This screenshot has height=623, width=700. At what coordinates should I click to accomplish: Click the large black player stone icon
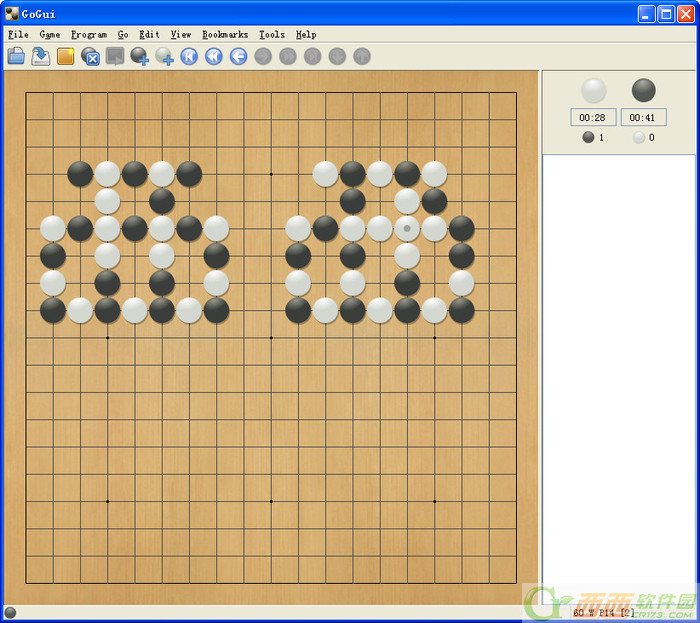(643, 90)
